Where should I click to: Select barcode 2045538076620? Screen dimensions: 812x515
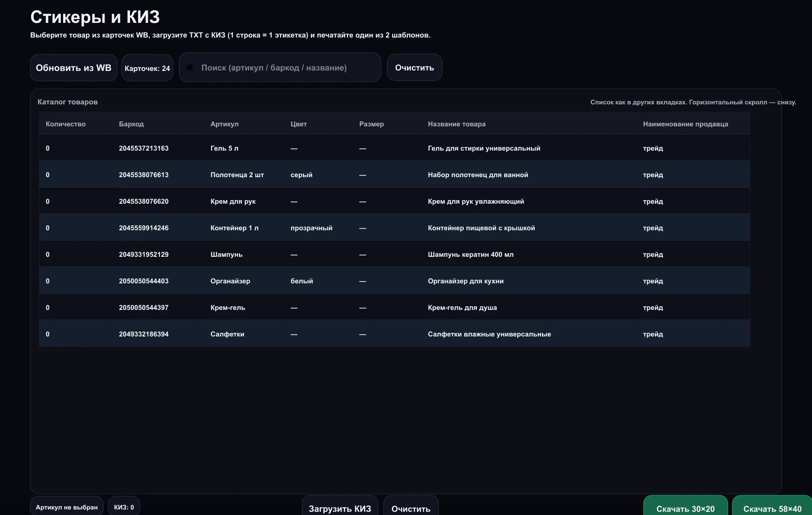(x=144, y=201)
